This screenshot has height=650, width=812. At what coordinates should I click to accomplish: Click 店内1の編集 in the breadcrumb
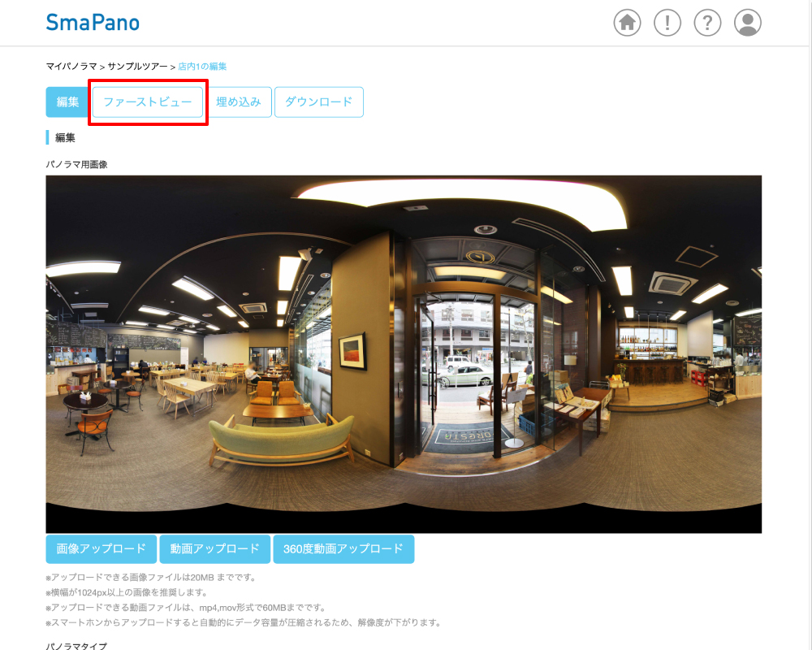202,66
